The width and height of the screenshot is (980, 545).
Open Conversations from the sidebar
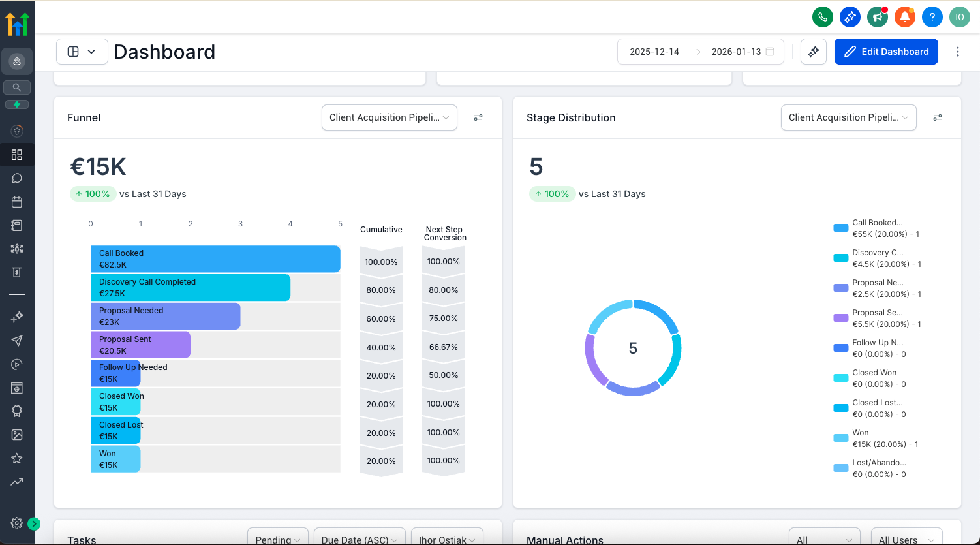(17, 178)
